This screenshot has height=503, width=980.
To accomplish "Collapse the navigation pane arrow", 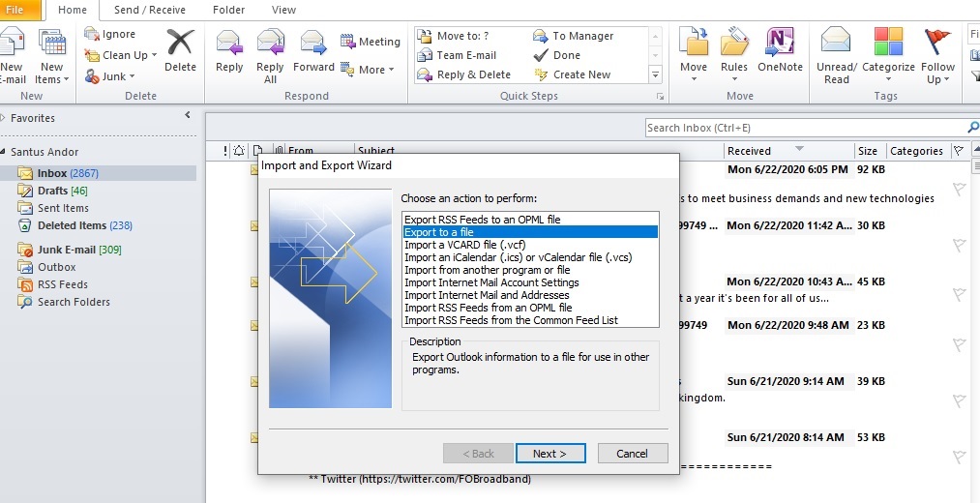I will [188, 115].
